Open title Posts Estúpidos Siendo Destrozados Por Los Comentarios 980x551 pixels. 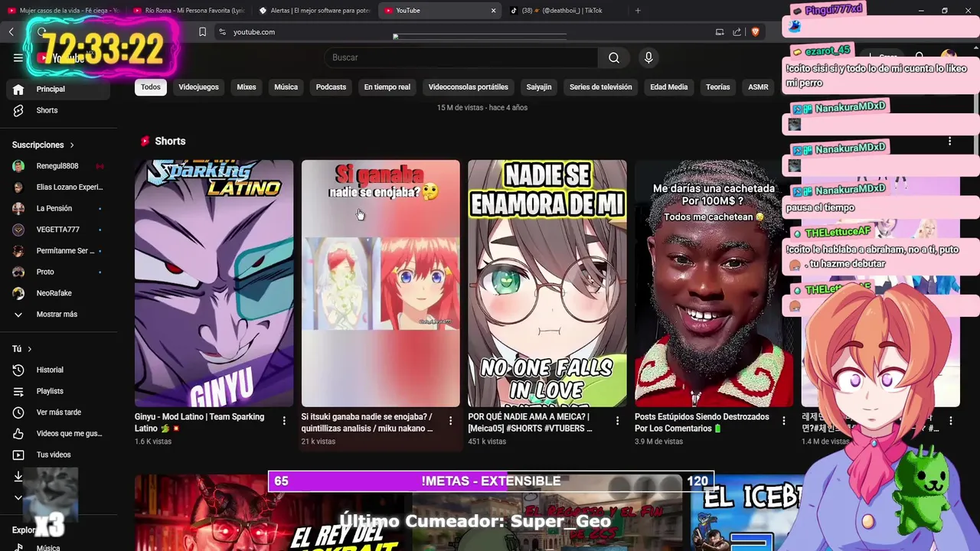[702, 422]
